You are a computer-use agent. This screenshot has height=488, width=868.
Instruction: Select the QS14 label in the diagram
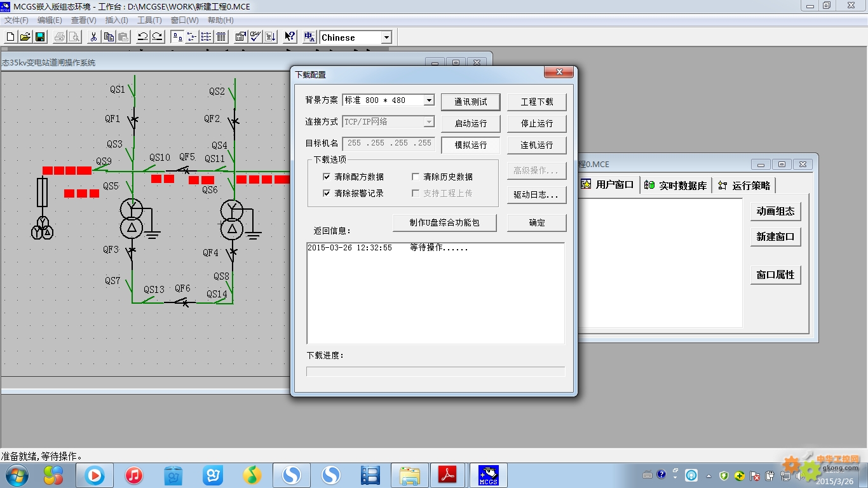(217, 294)
